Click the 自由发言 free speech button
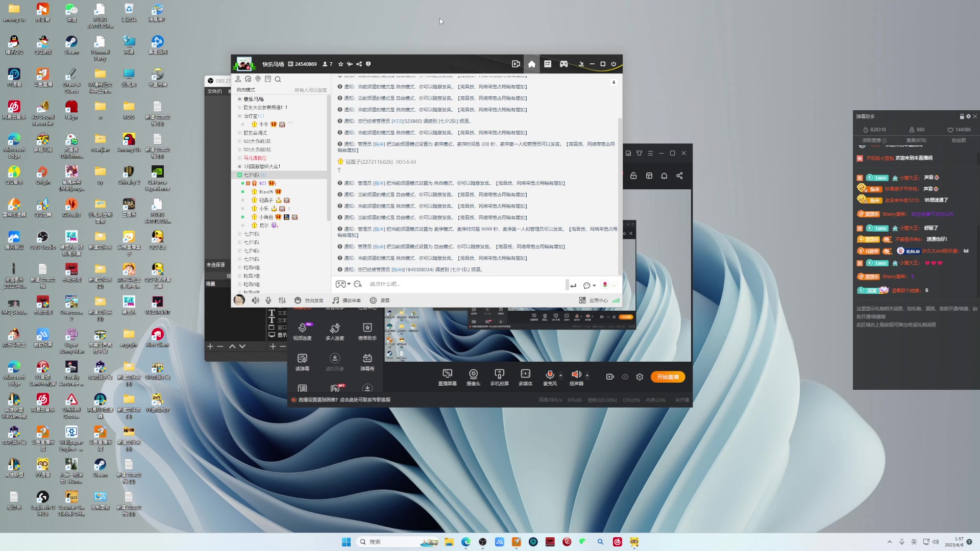This screenshot has width=980, height=551. tap(309, 300)
